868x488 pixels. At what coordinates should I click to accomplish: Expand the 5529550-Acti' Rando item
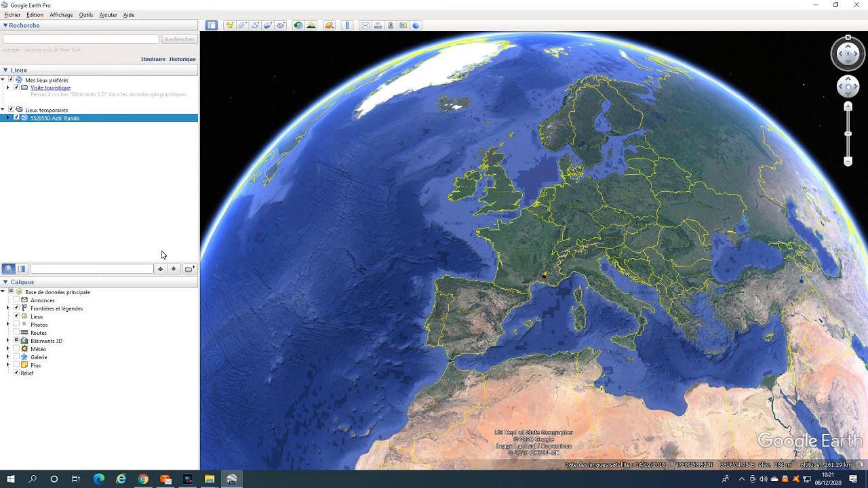pyautogui.click(x=7, y=118)
